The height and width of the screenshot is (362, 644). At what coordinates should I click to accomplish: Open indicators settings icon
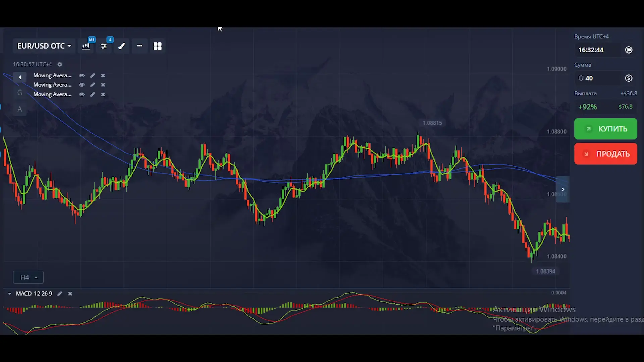click(x=104, y=46)
